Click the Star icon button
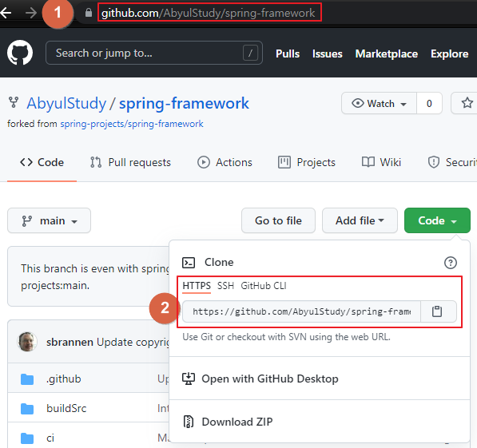Viewport: 477px width, 448px height. 467,103
